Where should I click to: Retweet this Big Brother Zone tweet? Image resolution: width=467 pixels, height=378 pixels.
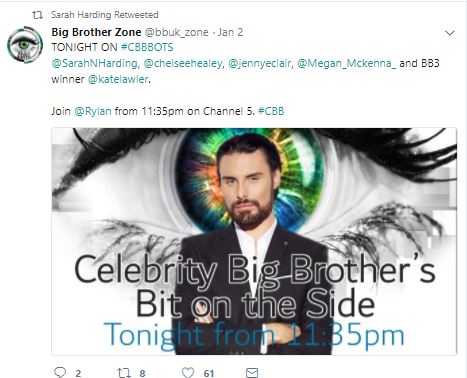[x=123, y=372]
